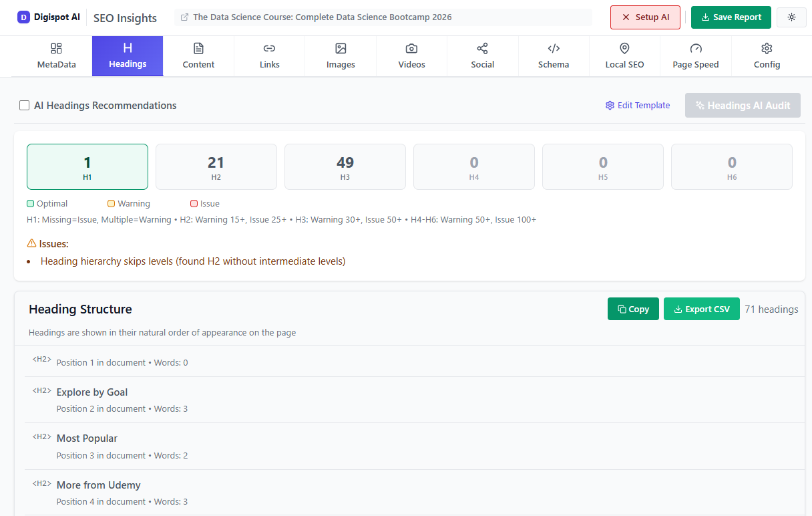Click the 71 headings count text
Viewport: 812px width, 516px height.
tap(771, 309)
